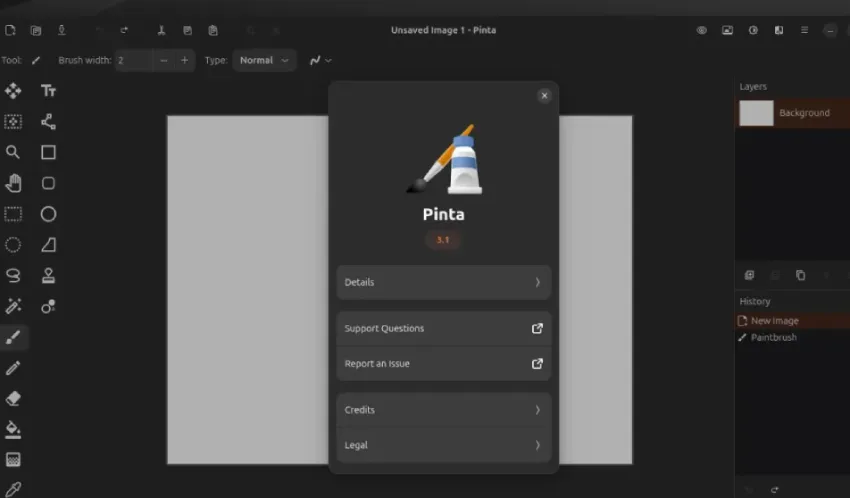
Task: Choose the Zoom magnifier tool
Action: tap(13, 152)
